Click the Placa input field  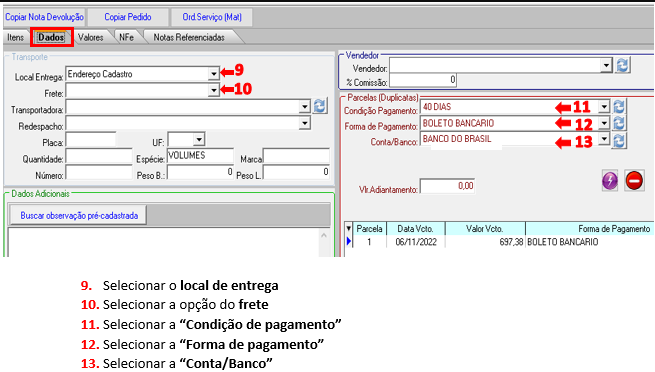click(x=91, y=140)
